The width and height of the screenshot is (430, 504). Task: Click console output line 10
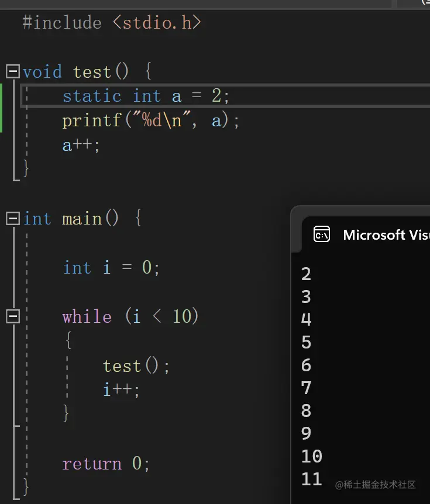click(312, 457)
